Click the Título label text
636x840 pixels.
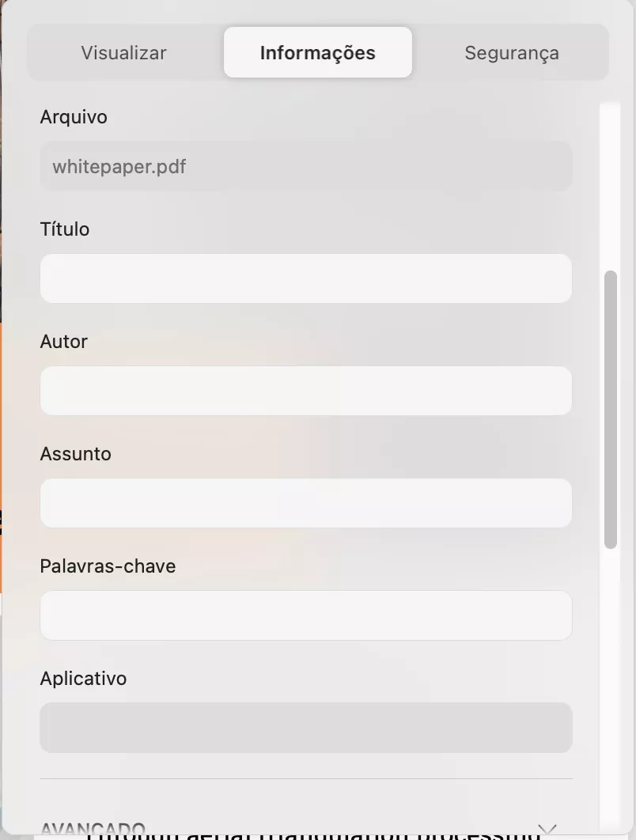click(65, 229)
